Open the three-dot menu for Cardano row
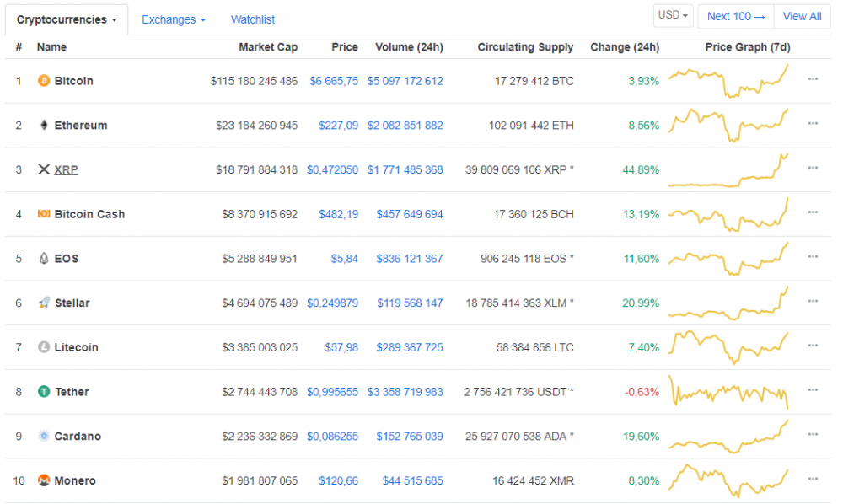Image resolution: width=843 pixels, height=504 pixels. click(813, 434)
